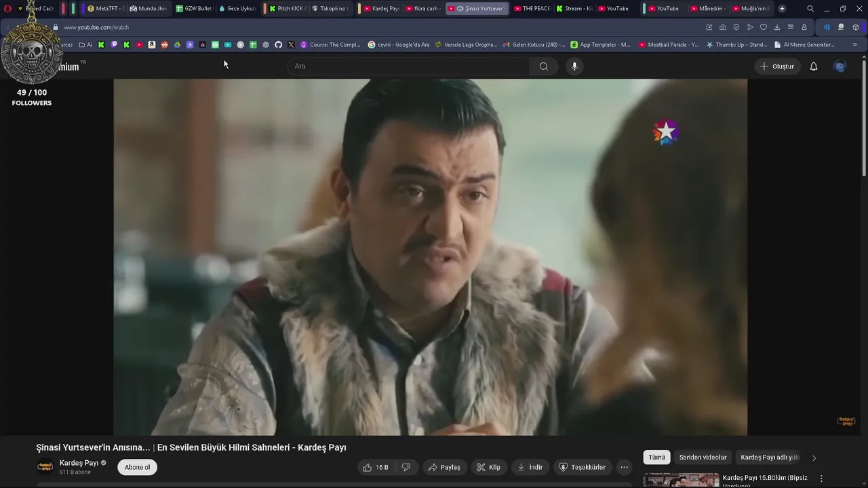
Task: Open more actions (three dots) under video
Action: pos(624,467)
